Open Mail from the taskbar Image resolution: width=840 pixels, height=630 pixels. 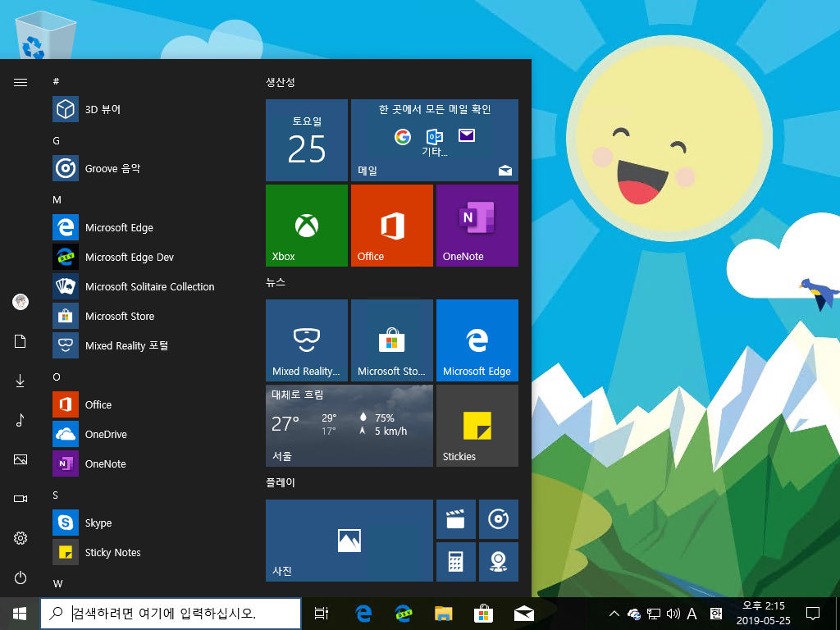coord(523,614)
